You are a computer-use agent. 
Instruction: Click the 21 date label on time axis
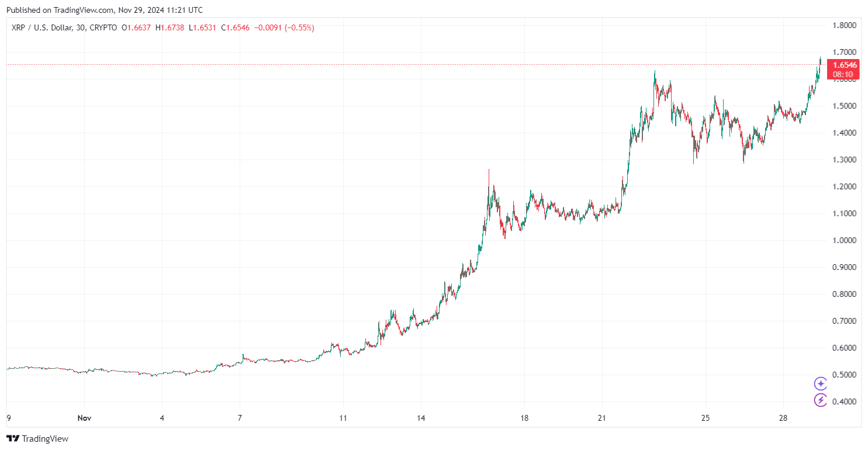[x=602, y=418]
